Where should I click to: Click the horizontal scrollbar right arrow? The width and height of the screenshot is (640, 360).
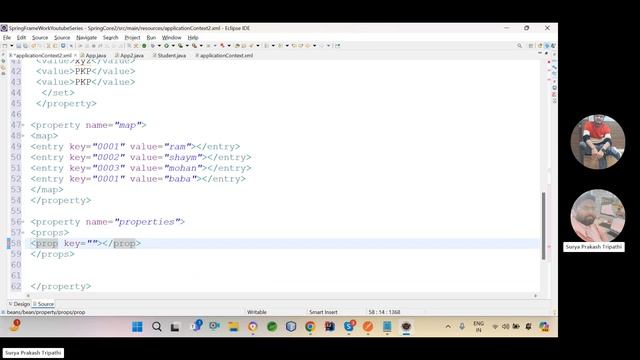536,296
